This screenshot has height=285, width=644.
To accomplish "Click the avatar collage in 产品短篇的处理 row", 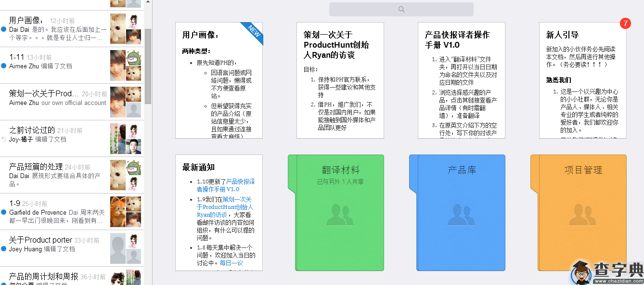I will (x=126, y=175).
